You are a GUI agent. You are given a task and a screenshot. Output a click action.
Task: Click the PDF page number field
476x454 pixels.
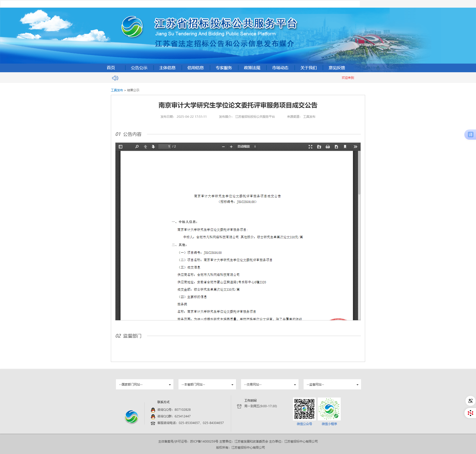point(165,147)
